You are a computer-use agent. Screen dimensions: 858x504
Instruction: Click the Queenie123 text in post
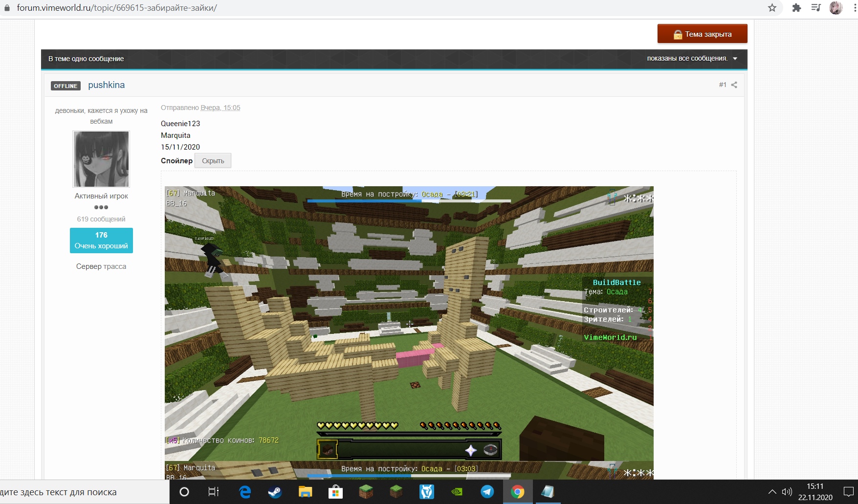(x=180, y=124)
